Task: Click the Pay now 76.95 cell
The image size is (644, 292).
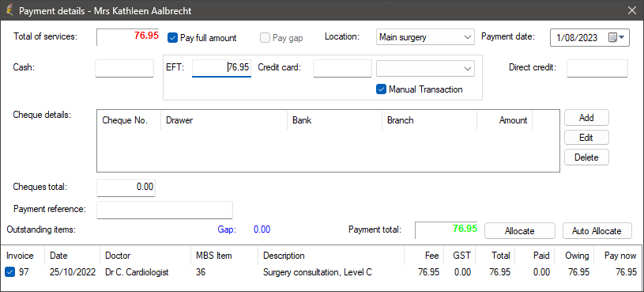Action: pos(626,272)
